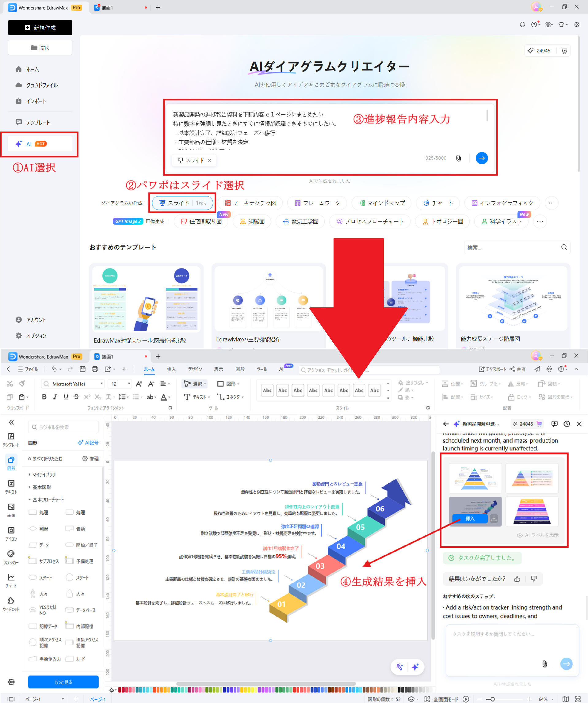Screen dimensions: 588x703
Task: Open the cart icon beside the 24945 credits
Action: coord(564,51)
